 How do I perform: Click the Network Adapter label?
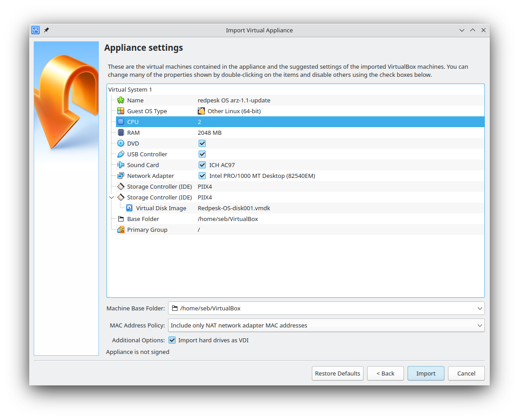(x=151, y=176)
